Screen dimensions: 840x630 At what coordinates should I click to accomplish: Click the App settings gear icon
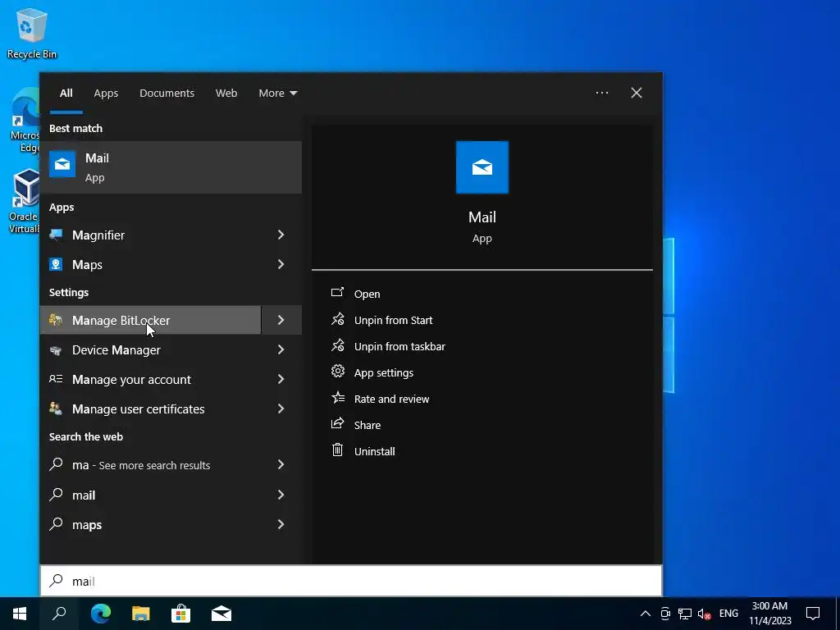click(x=337, y=372)
